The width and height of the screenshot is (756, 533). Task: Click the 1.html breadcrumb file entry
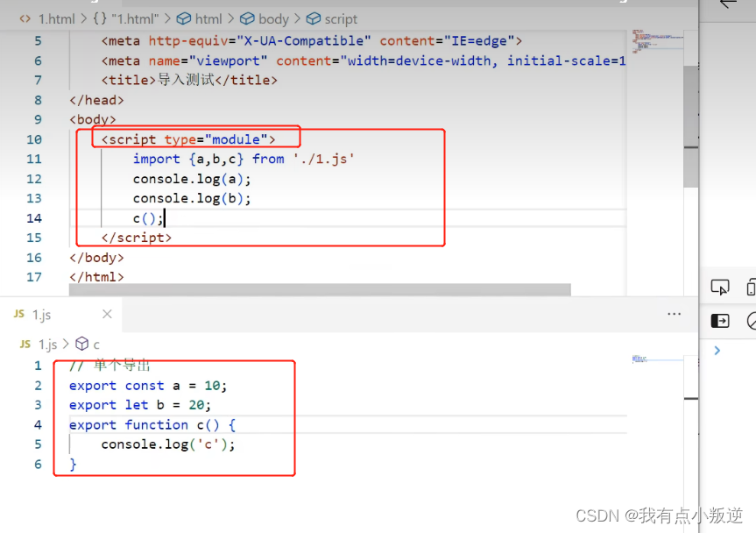(56, 19)
